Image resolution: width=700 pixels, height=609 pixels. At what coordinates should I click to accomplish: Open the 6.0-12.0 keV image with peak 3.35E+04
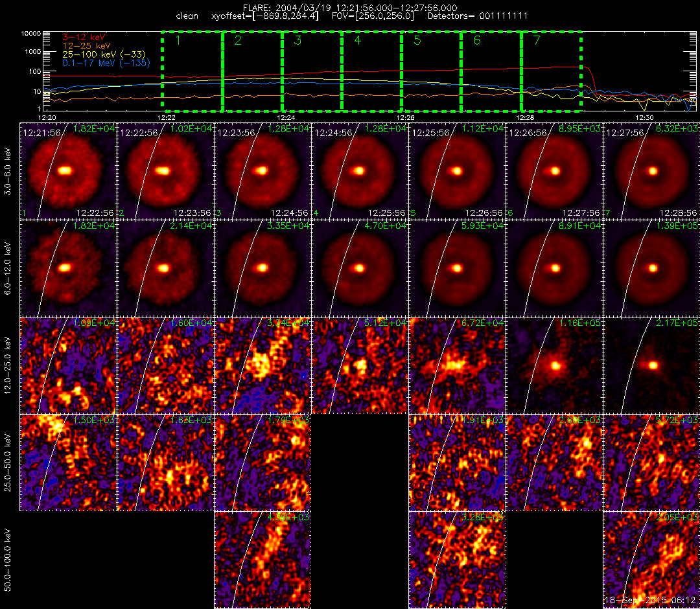coord(262,269)
